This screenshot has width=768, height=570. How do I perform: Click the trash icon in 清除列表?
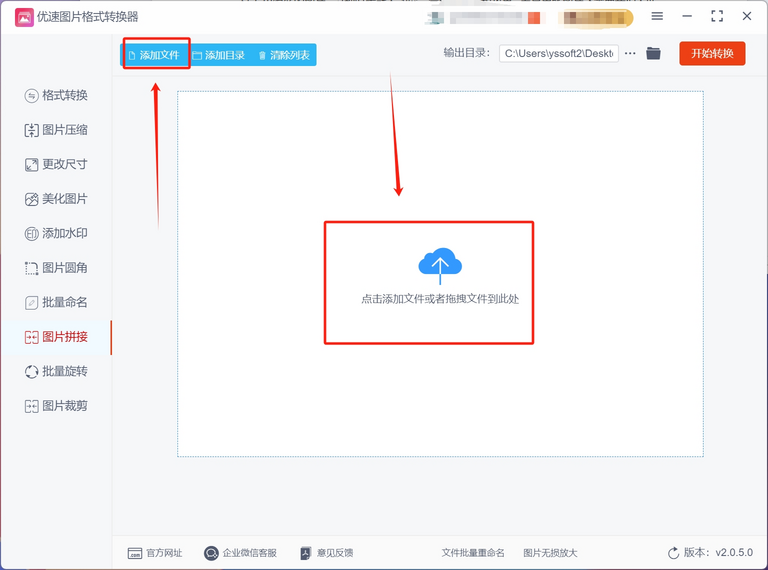pyautogui.click(x=262, y=56)
